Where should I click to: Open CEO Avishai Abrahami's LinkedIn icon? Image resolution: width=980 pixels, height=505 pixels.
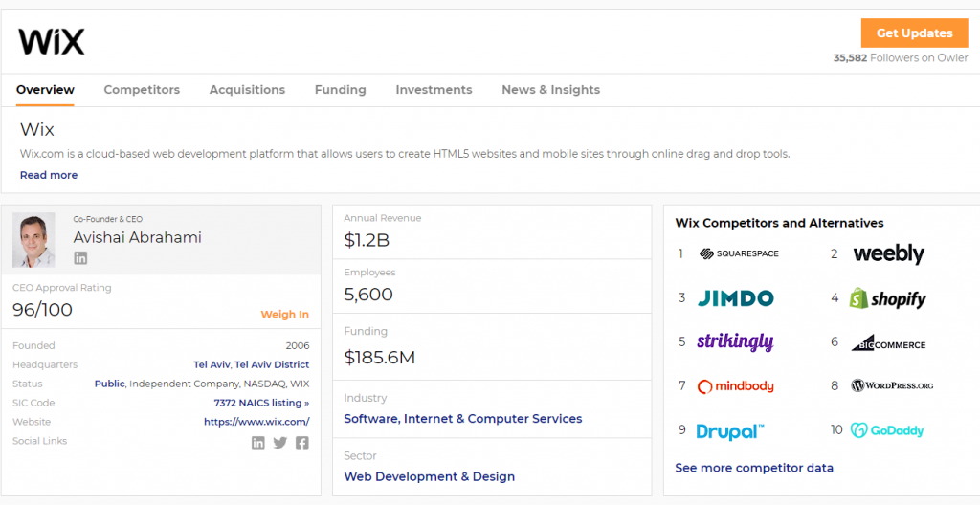(80, 257)
